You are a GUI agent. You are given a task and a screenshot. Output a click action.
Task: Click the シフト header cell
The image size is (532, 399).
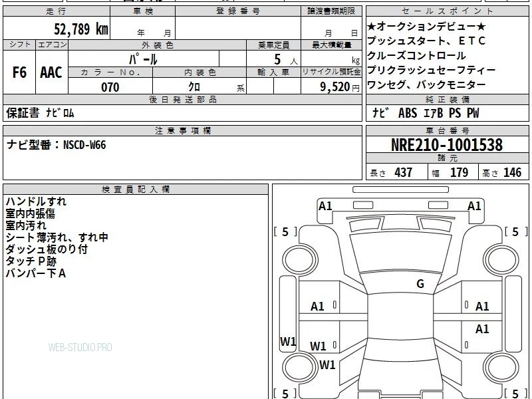19,45
